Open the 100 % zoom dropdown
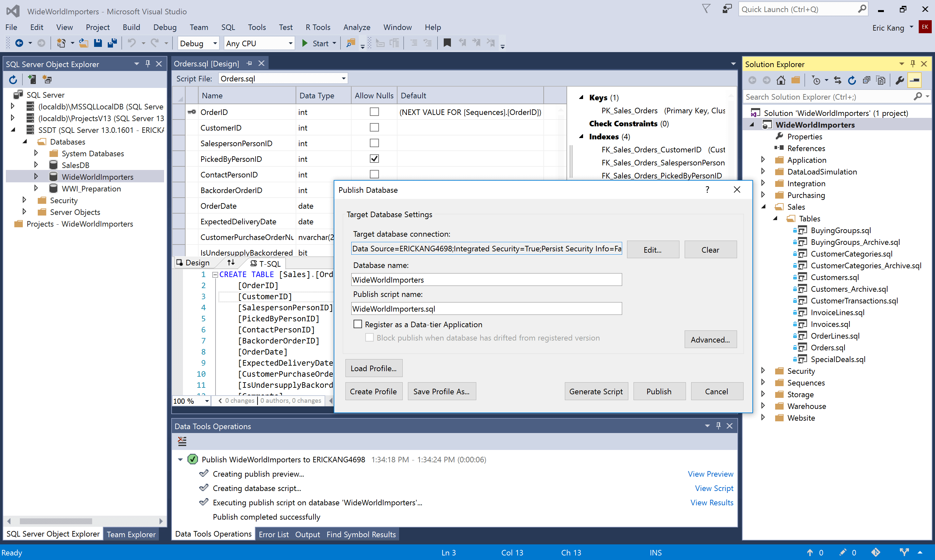935x560 pixels. (207, 401)
